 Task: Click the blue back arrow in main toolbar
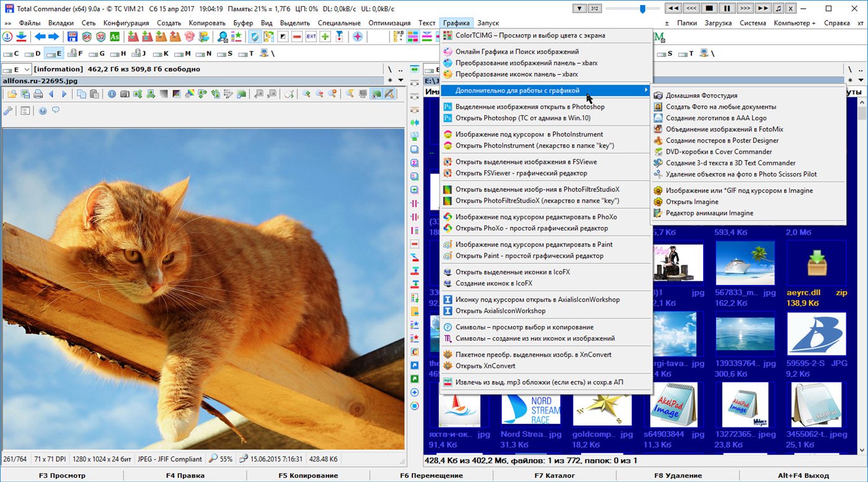[40, 37]
